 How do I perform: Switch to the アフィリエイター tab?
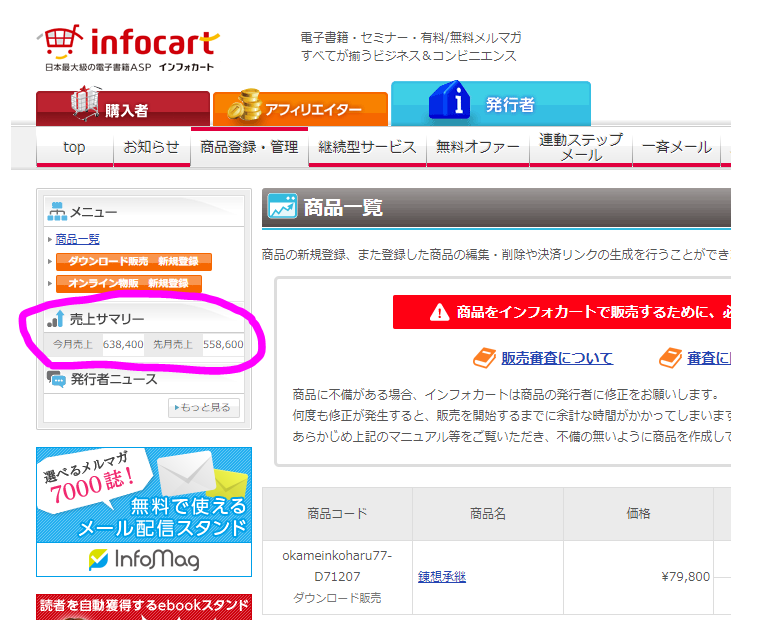[300, 109]
